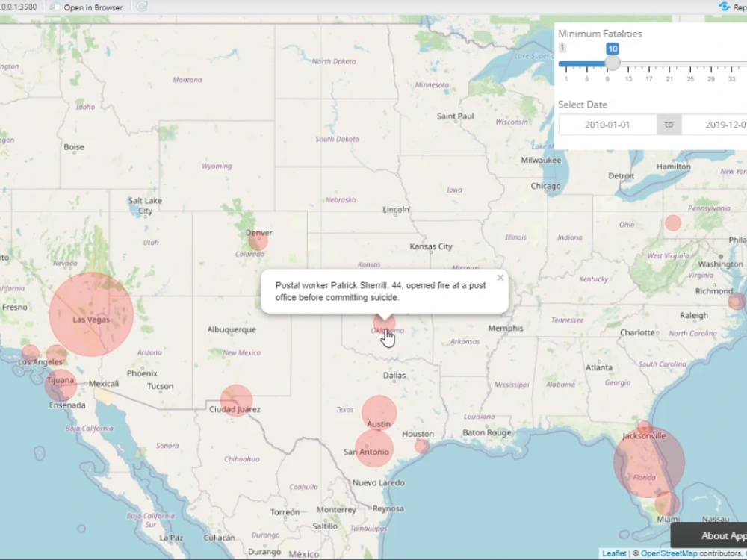Click the Salt Lake City map label
This screenshot has height=560, width=747.
[145, 205]
